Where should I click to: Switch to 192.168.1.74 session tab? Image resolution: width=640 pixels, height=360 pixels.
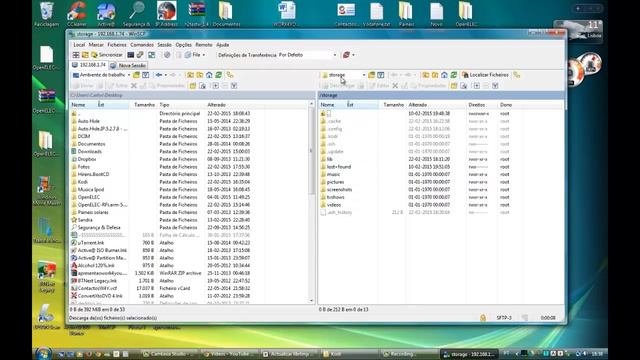click(89, 65)
